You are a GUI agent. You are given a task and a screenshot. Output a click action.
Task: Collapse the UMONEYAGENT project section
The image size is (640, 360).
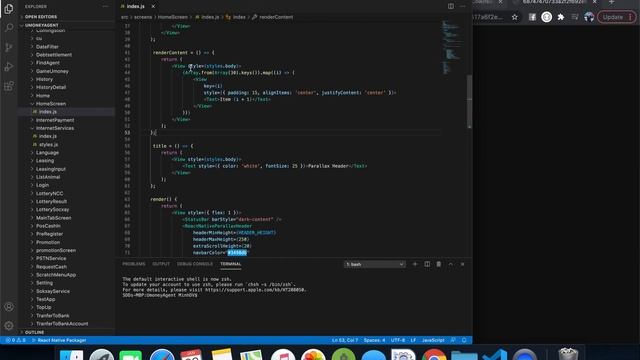coord(41,25)
